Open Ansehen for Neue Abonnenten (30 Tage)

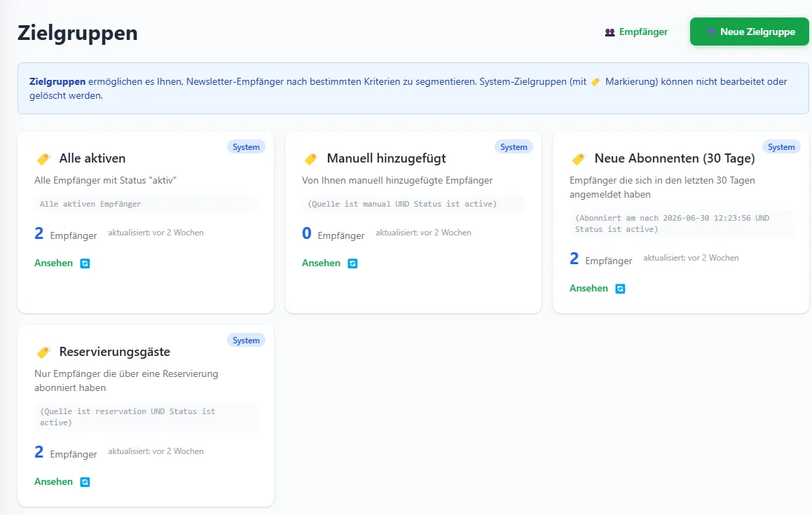pyautogui.click(x=589, y=289)
